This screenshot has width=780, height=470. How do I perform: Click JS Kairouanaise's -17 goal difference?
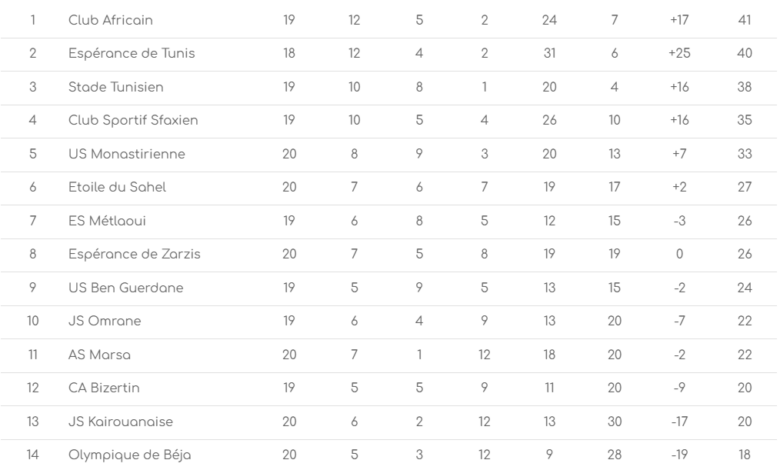pyautogui.click(x=679, y=422)
